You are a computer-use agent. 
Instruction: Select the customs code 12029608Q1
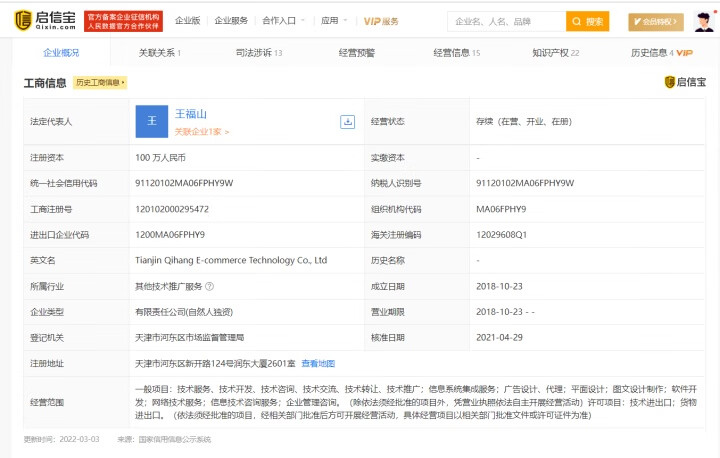click(x=501, y=235)
